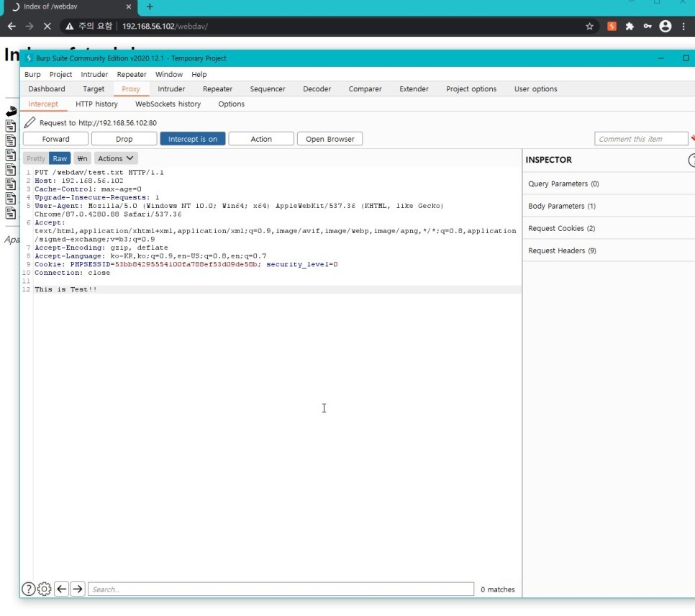Image resolution: width=695 pixels, height=616 pixels.
Task: Open the Project menu
Action: click(60, 75)
